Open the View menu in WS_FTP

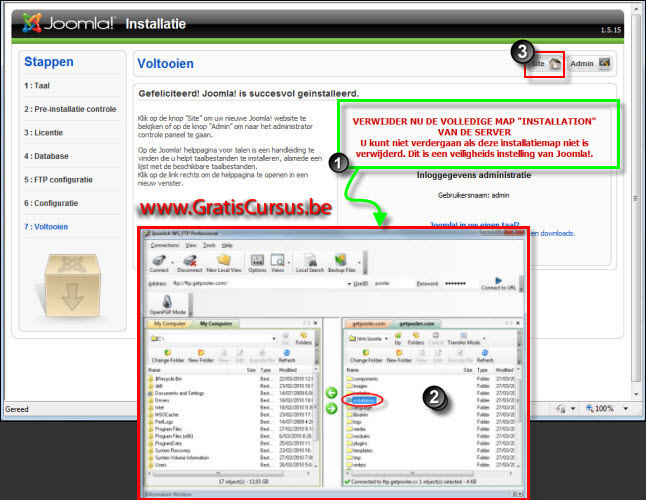[191, 245]
